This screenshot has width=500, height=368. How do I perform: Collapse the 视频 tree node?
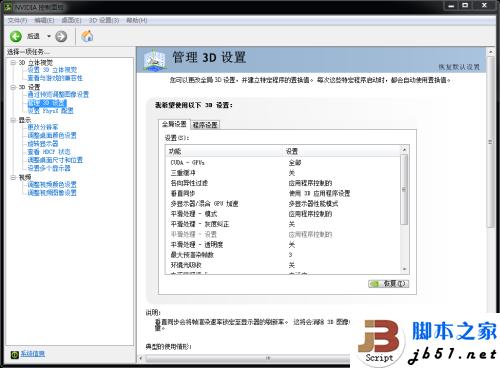(x=13, y=177)
